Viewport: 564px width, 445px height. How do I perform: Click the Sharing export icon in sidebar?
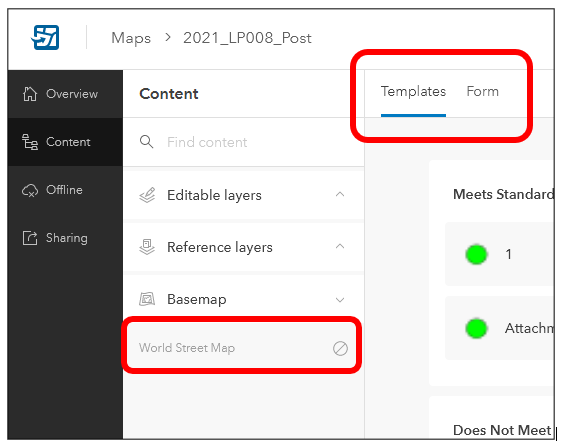click(30, 238)
